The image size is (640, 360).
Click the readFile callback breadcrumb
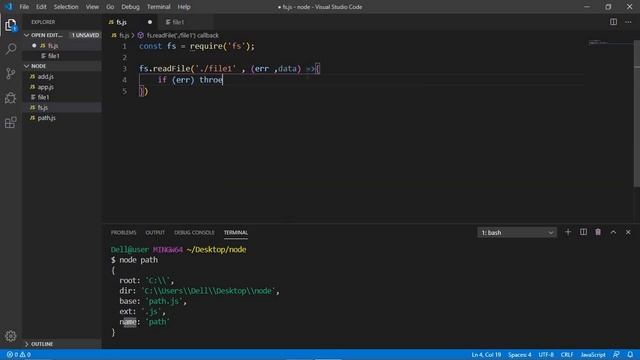point(182,36)
